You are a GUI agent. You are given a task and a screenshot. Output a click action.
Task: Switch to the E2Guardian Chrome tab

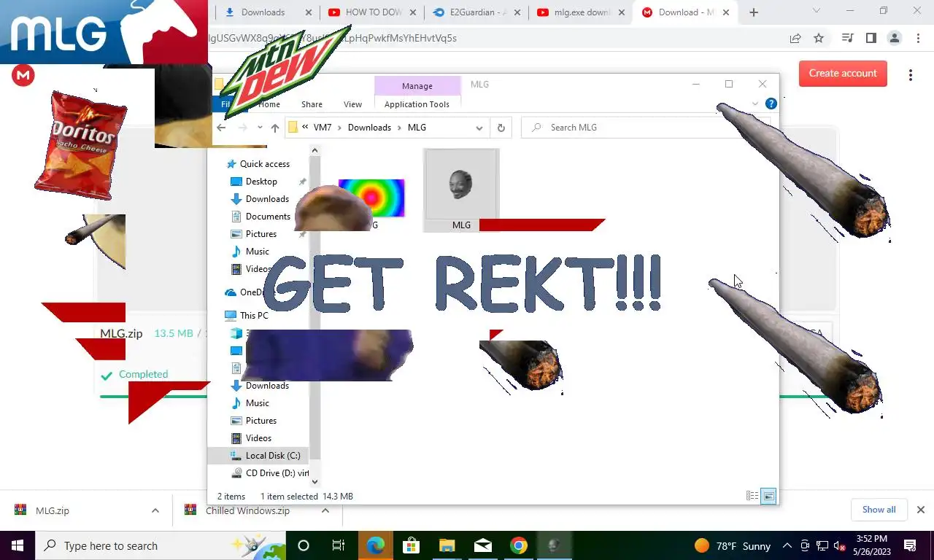pos(478,12)
